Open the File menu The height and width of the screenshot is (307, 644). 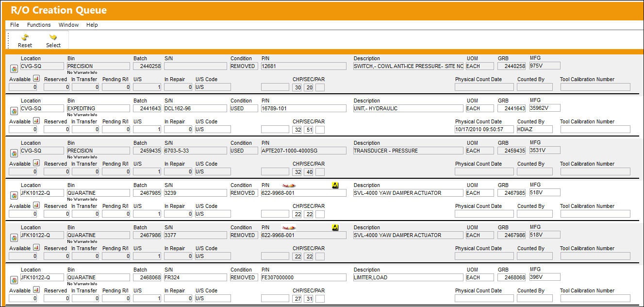(x=15, y=25)
